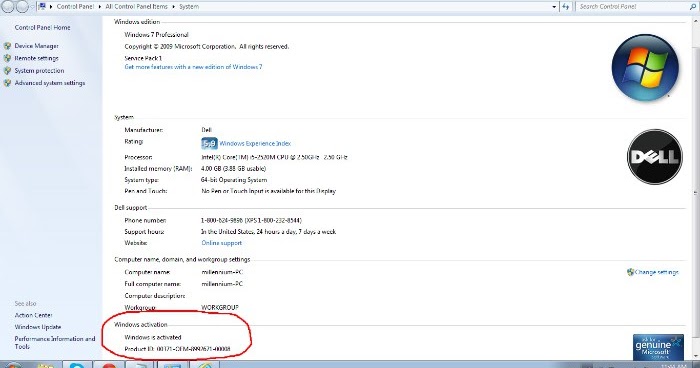Open Windows Update under See also
Viewport: 700px width, 368px height.
coord(38,327)
